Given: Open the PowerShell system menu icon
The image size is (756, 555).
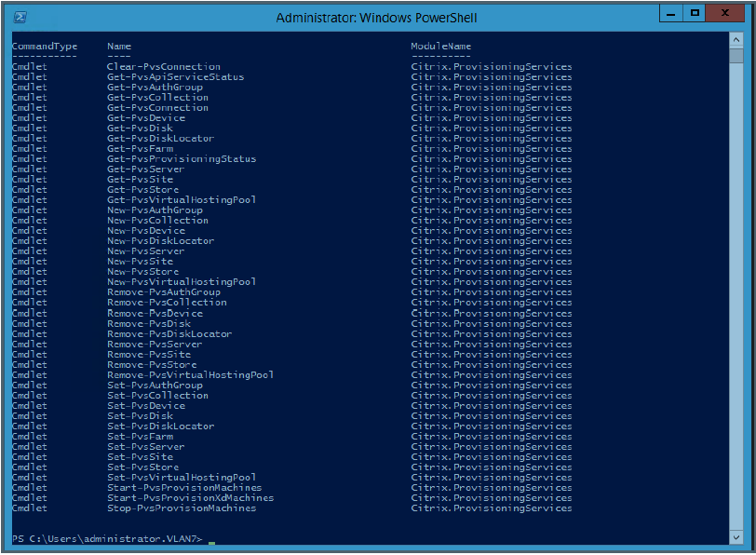Looking at the screenshot, I should (20, 18).
